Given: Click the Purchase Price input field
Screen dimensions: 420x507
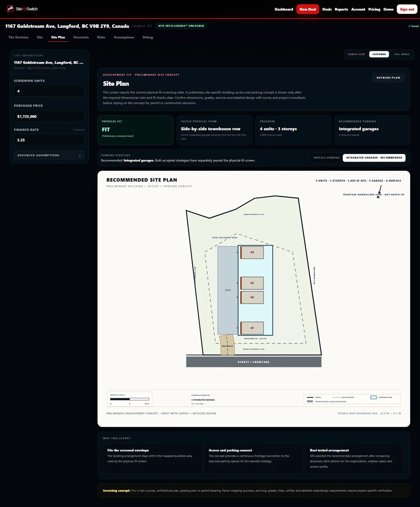Looking at the screenshot, I should 49,116.
